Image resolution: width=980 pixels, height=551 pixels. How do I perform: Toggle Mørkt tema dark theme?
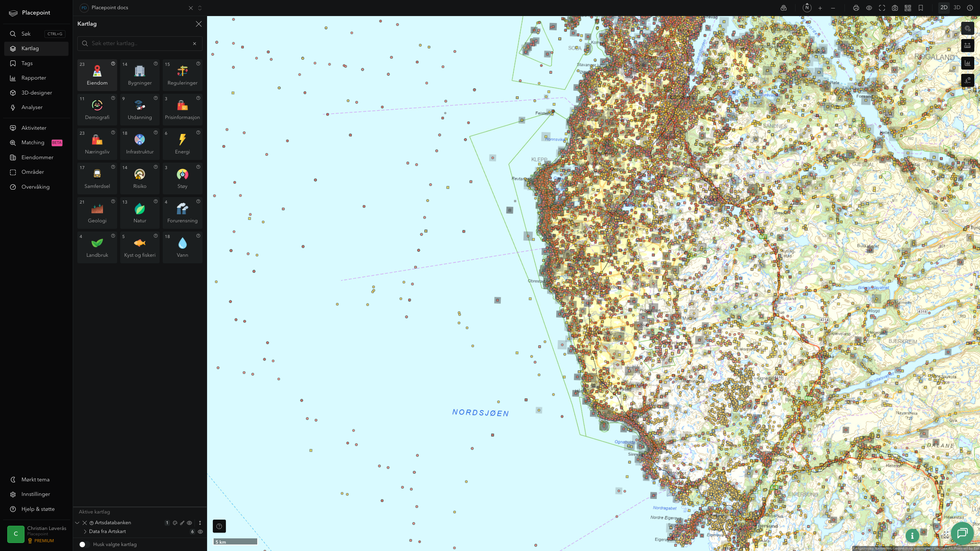point(36,479)
